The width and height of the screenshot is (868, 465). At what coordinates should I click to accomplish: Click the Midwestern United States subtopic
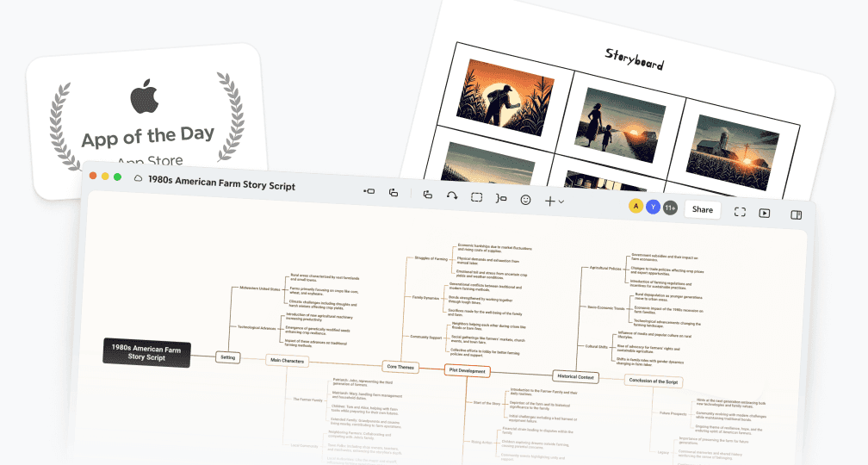tap(260, 288)
